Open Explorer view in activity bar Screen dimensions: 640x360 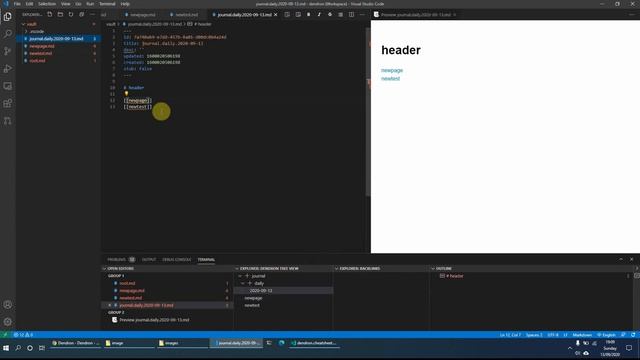pyautogui.click(x=8, y=17)
